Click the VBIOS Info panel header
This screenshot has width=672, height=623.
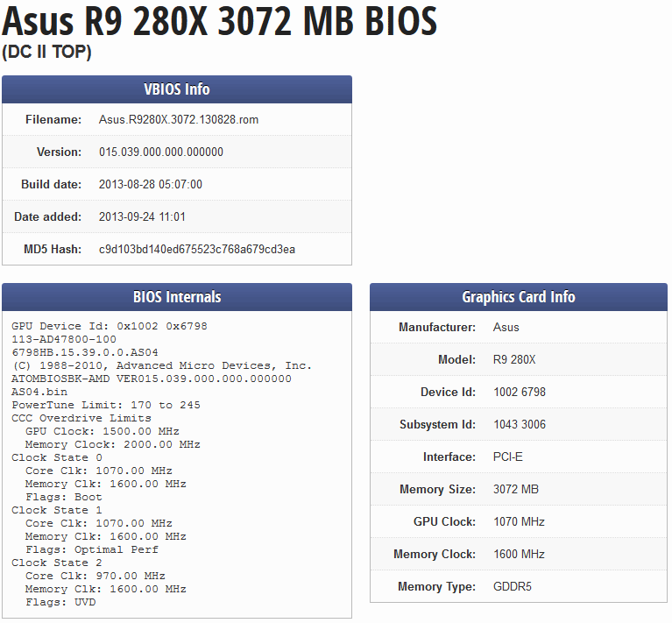(x=176, y=89)
